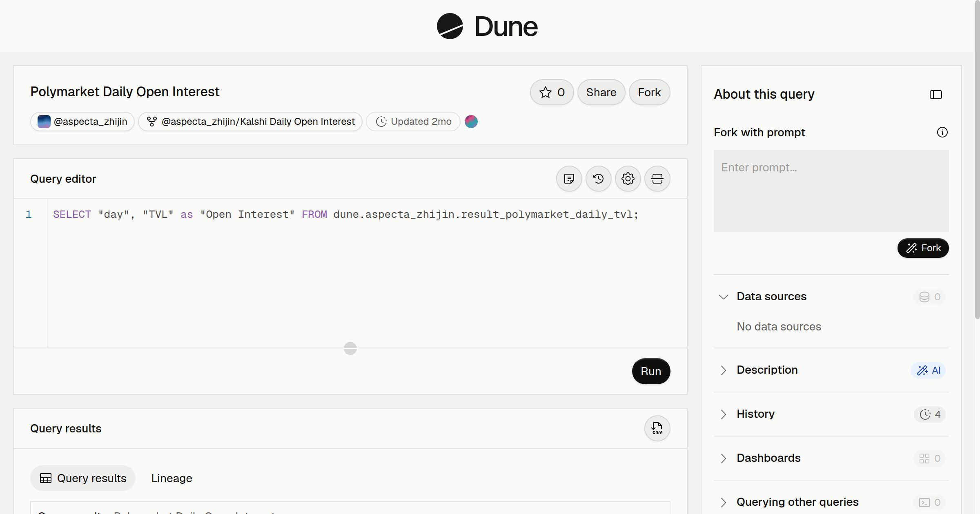Switch to the Query results tab

pyautogui.click(x=83, y=478)
